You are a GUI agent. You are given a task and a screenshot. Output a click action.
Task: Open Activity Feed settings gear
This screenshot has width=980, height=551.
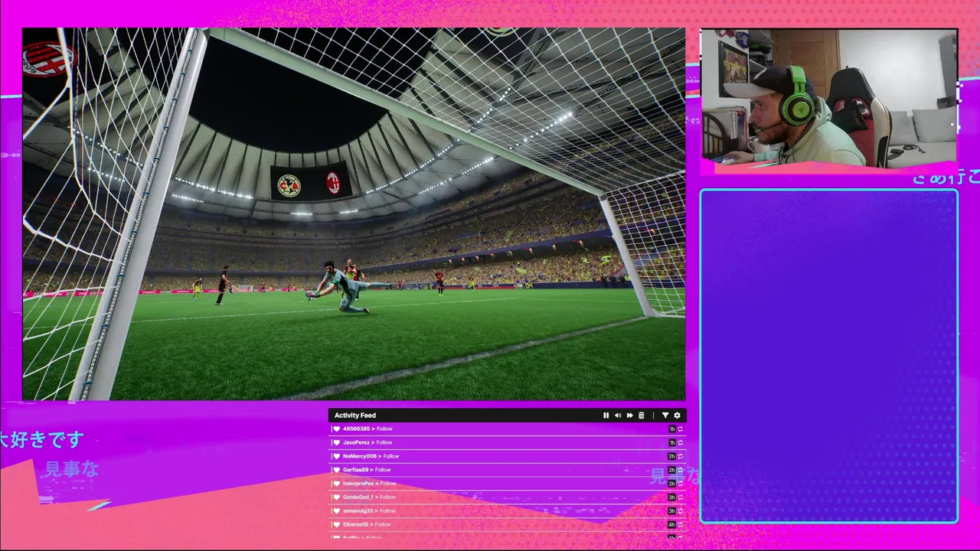(677, 416)
